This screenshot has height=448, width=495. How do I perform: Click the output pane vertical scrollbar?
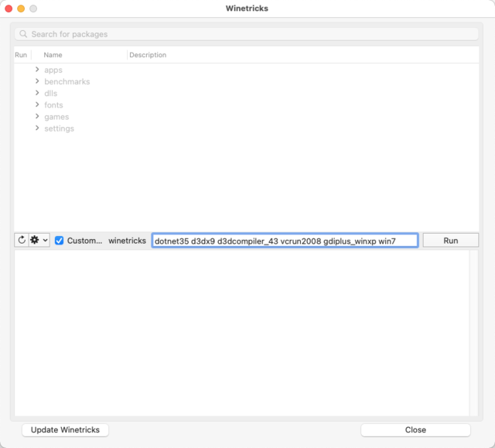click(474, 333)
